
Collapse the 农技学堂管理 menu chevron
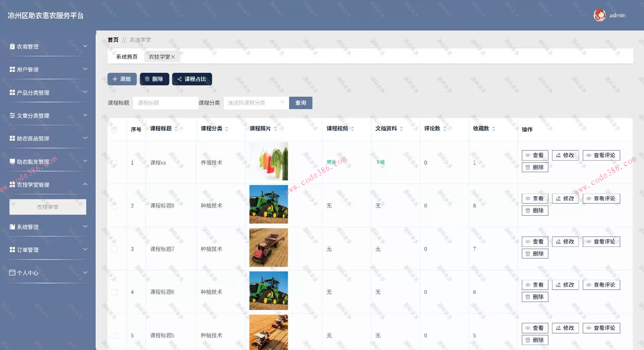point(85,184)
